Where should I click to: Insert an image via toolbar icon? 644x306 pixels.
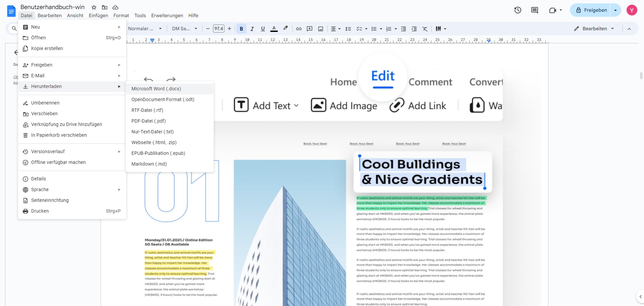pos(321,29)
